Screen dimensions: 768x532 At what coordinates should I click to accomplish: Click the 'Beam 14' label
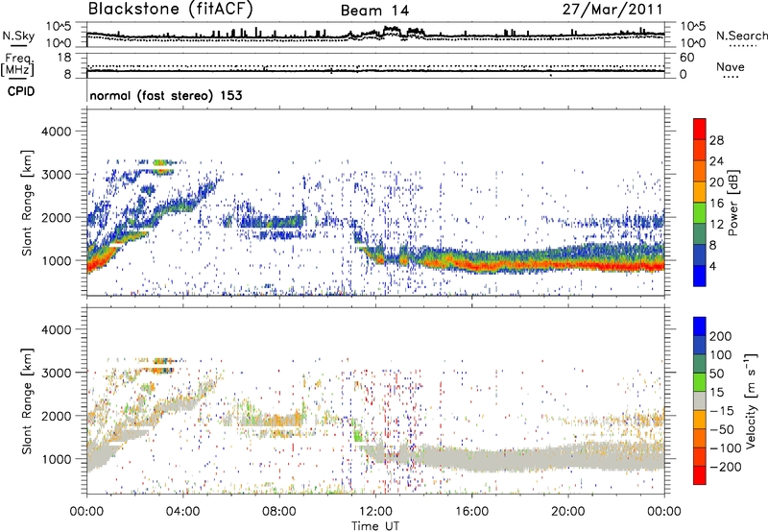pyautogui.click(x=374, y=11)
